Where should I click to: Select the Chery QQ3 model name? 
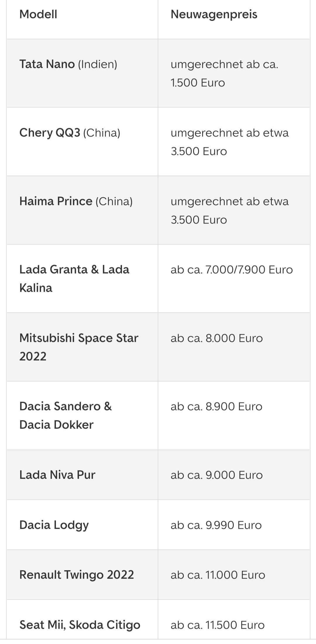(x=50, y=133)
